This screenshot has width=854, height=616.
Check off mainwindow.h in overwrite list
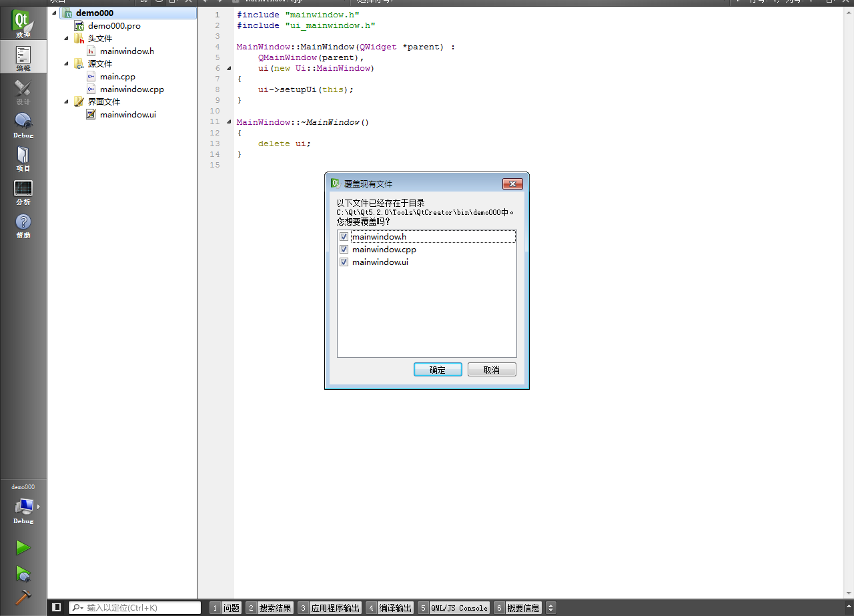344,237
